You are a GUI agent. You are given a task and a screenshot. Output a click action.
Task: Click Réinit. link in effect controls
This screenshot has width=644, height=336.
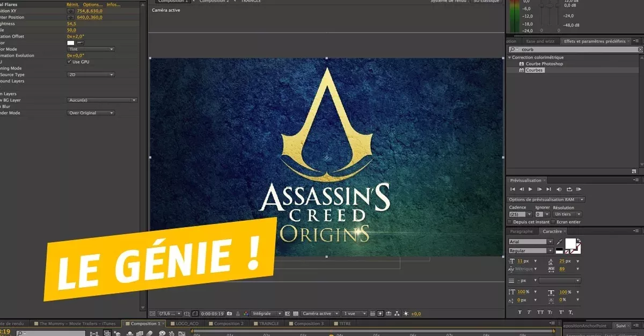click(x=72, y=4)
